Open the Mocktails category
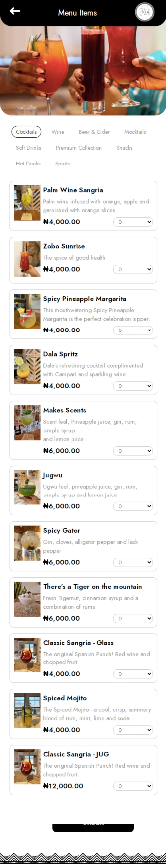Image resolution: width=166 pixels, height=868 pixels. pyautogui.click(x=135, y=132)
